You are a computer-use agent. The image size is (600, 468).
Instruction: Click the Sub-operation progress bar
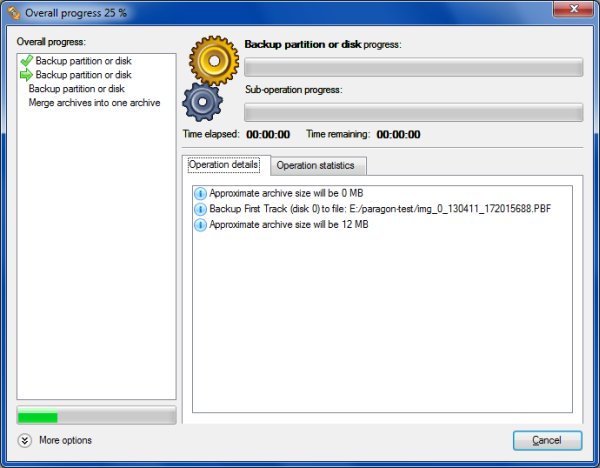pos(414,113)
